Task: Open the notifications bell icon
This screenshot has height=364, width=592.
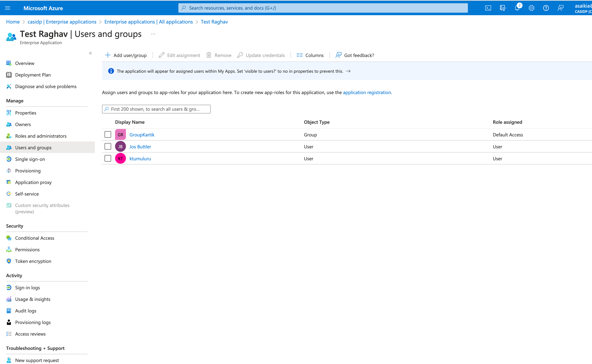Action: click(x=517, y=8)
